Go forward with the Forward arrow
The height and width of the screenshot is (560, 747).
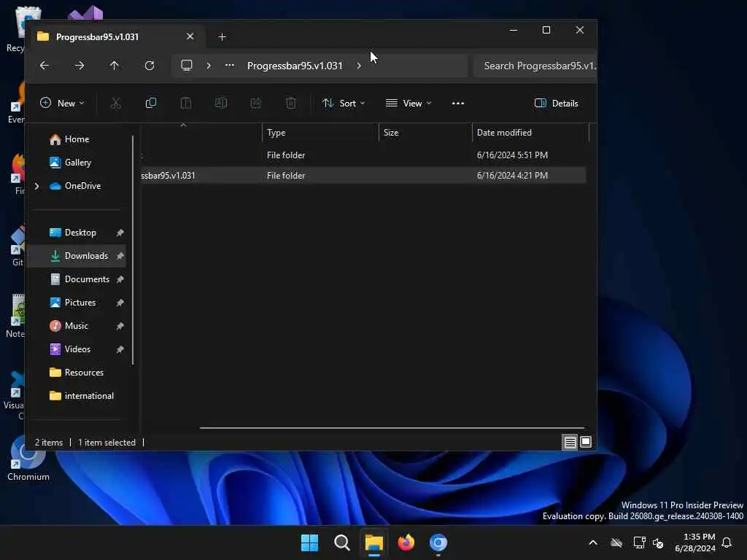tap(80, 65)
